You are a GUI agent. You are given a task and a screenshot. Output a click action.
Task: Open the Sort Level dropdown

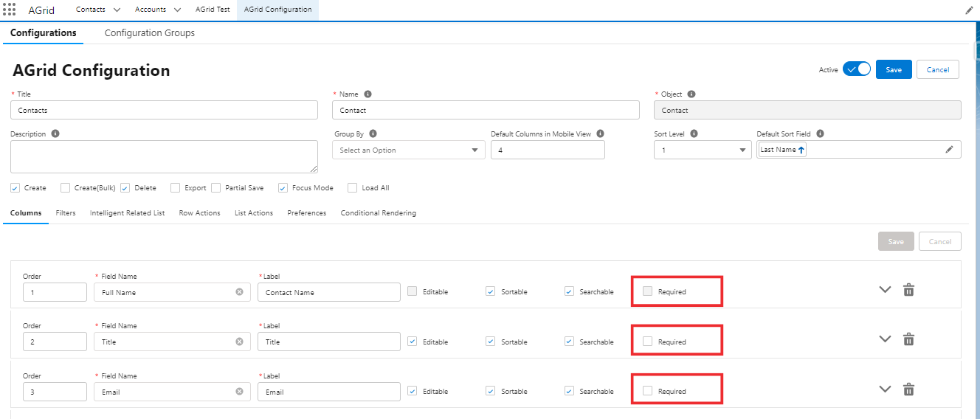703,150
